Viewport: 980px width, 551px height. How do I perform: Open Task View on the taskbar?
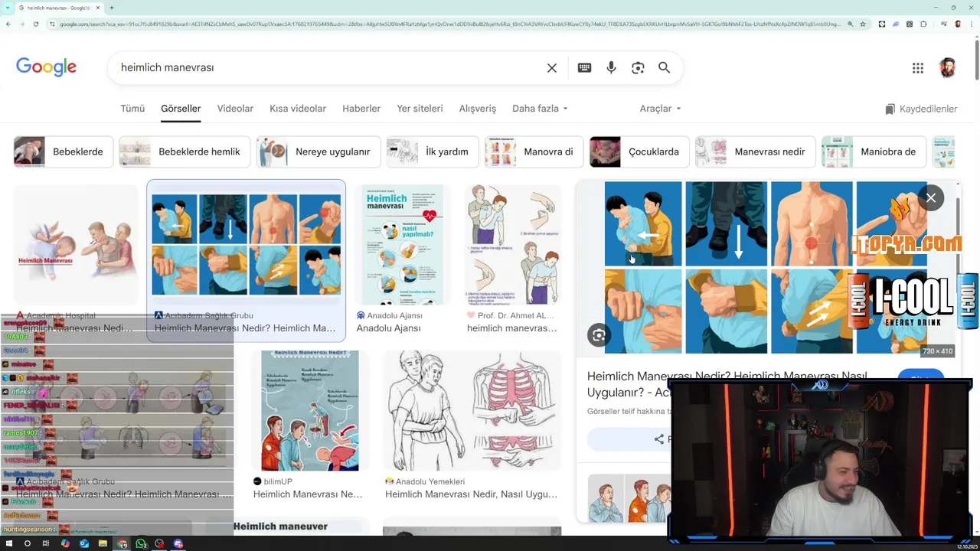pos(45,543)
